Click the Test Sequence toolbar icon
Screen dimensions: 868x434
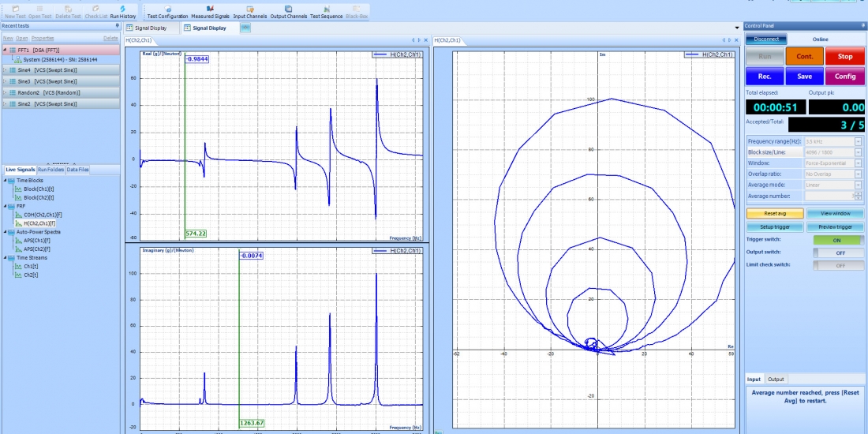[x=326, y=11]
